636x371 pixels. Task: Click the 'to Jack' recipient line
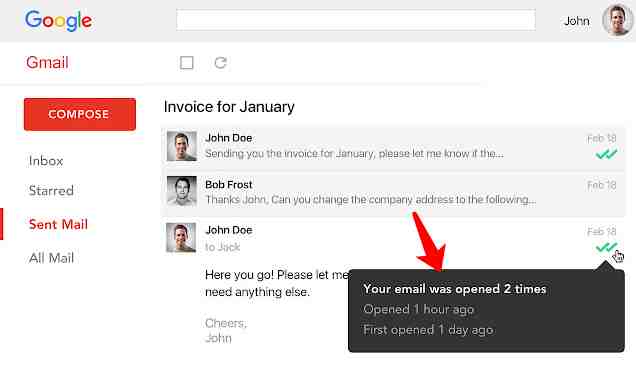click(x=222, y=247)
